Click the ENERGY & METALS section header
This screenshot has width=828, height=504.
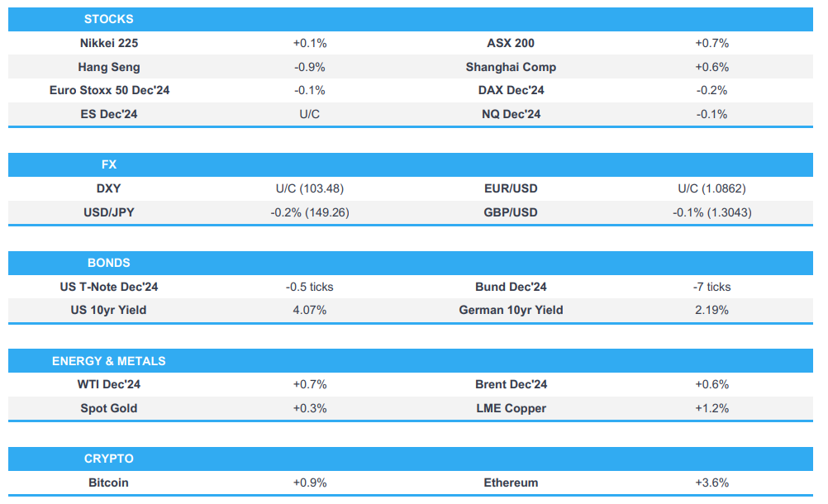108,361
